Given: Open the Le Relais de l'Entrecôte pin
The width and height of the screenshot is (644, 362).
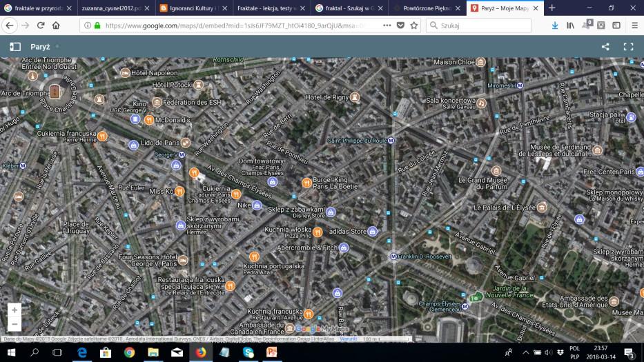Looking at the screenshot, I should coord(230,285).
